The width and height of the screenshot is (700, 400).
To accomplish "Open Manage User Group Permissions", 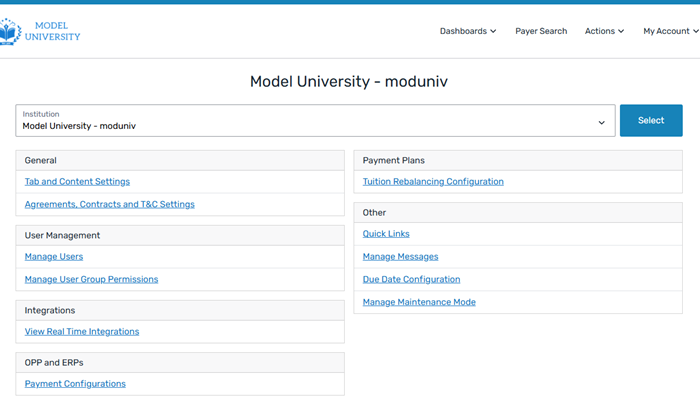I will (91, 279).
